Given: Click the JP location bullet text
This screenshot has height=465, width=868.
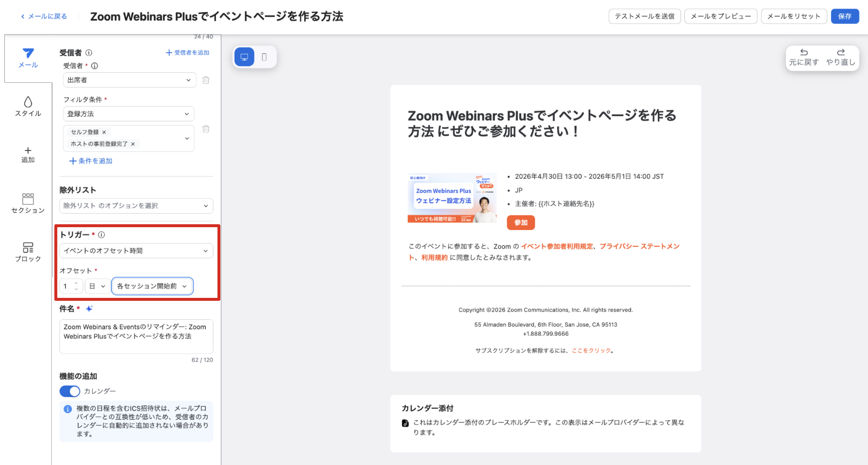Looking at the screenshot, I should [x=519, y=190].
